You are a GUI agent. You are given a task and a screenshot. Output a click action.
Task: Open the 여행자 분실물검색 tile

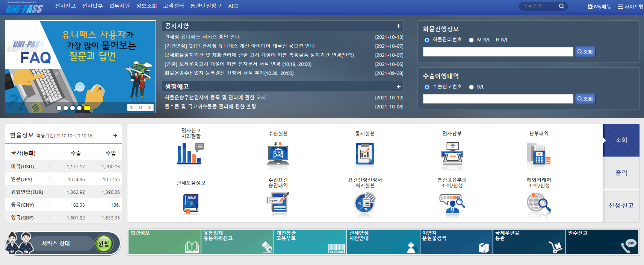coord(456,242)
